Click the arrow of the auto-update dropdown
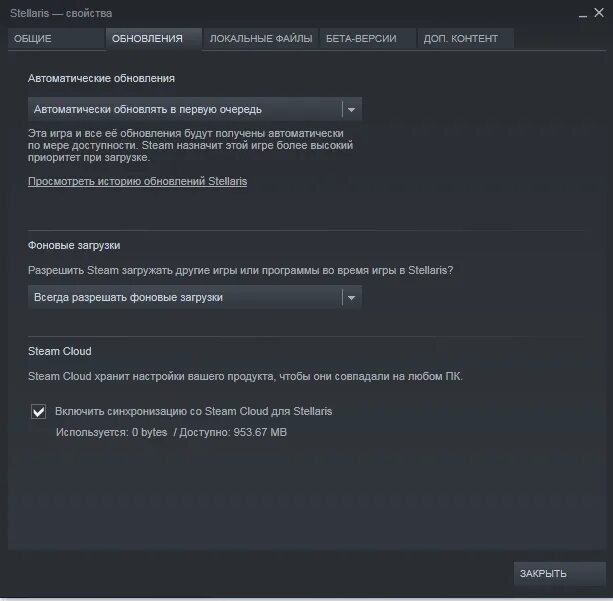613x601 pixels. coord(351,109)
